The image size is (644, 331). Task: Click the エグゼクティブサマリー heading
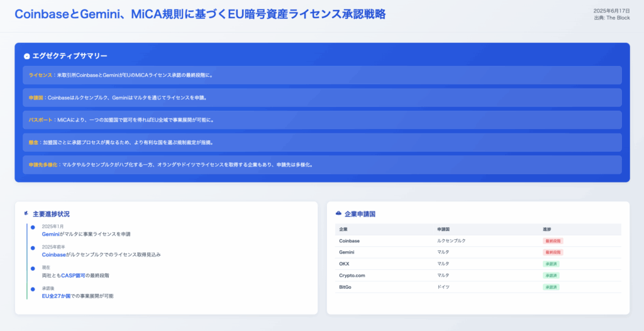[70, 56]
